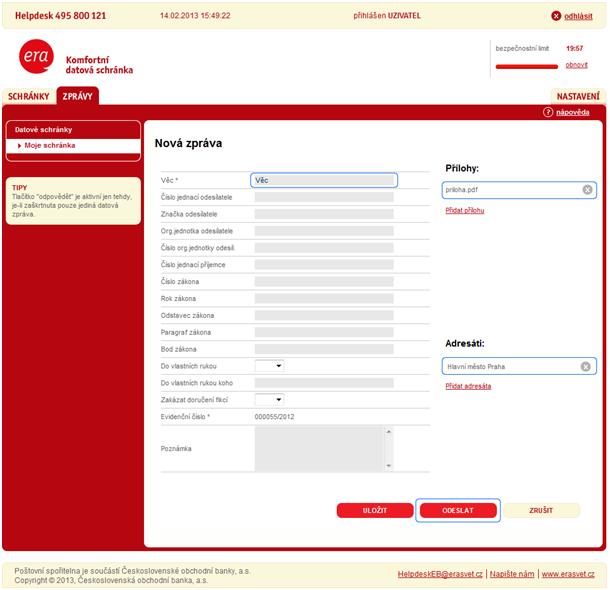Click the ULOŽIT button

[374, 510]
